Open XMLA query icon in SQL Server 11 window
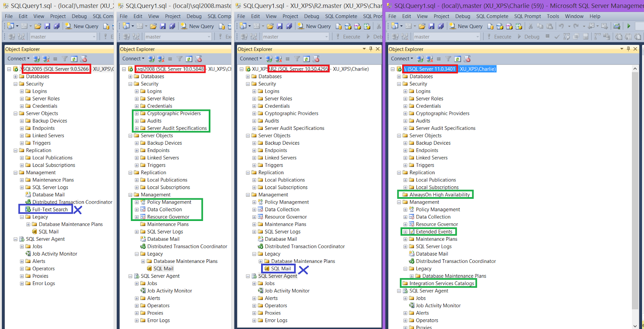This screenshot has width=644, height=329. coord(519,26)
